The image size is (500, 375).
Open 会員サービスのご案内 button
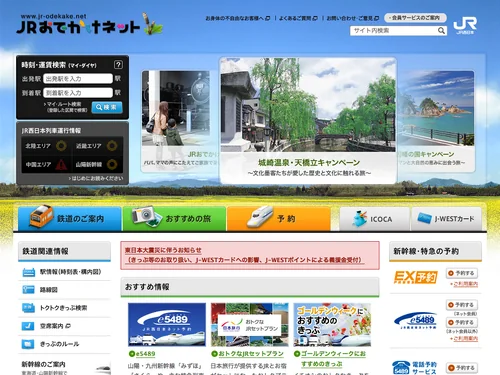[x=415, y=18]
